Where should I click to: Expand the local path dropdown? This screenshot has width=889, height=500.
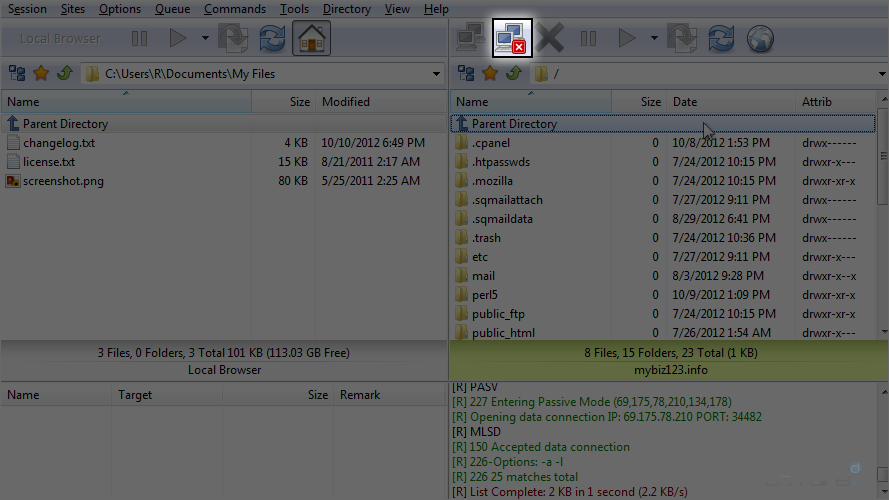click(x=436, y=74)
